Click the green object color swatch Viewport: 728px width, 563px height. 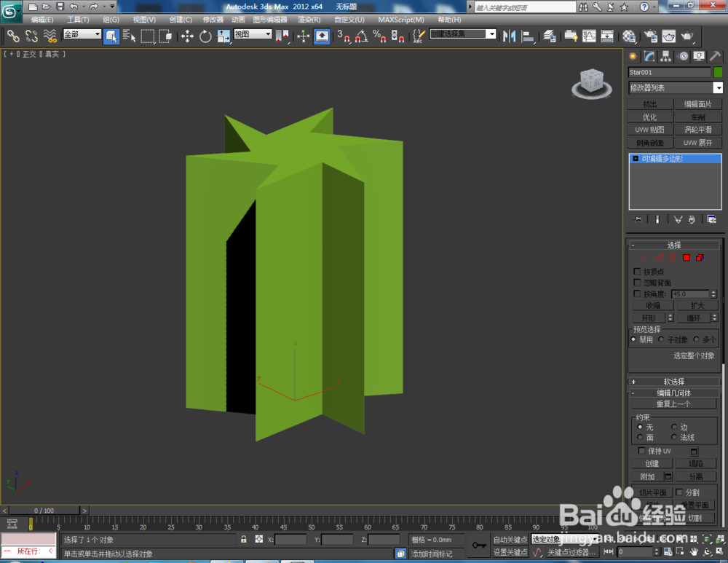tap(718, 72)
